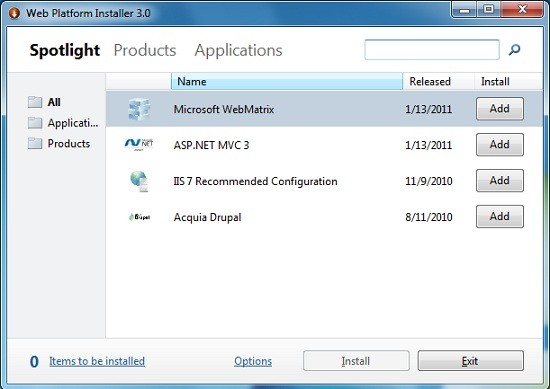550x389 pixels.
Task: Click the IIS 7 Recommended Configuration globe icon
Action: click(x=139, y=181)
